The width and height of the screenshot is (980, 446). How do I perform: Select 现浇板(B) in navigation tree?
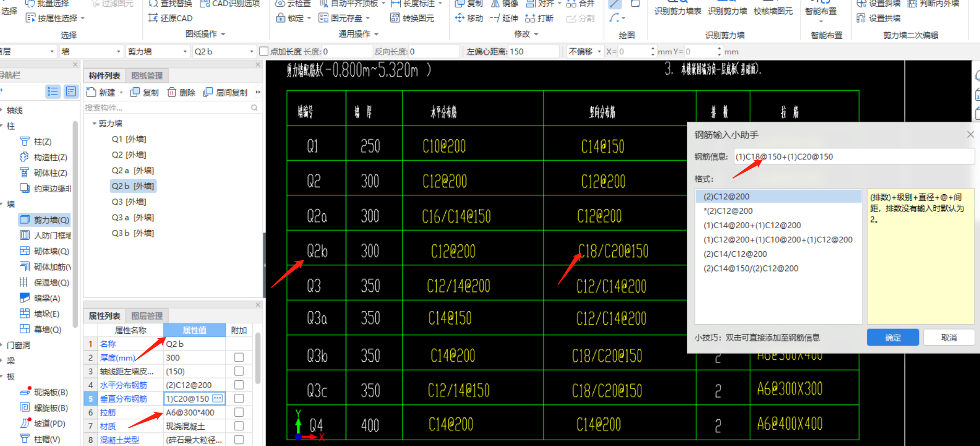point(44,392)
